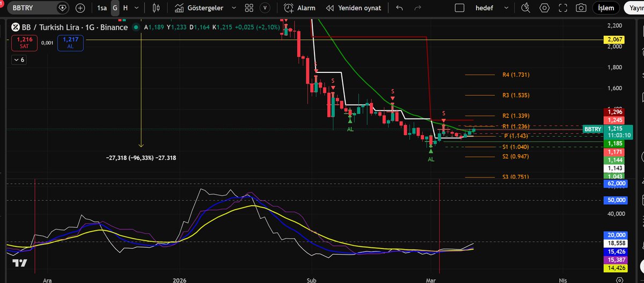This screenshot has height=283, width=644.
Task: Expand the indicators favorites chevron
Action: pyautogui.click(x=233, y=8)
